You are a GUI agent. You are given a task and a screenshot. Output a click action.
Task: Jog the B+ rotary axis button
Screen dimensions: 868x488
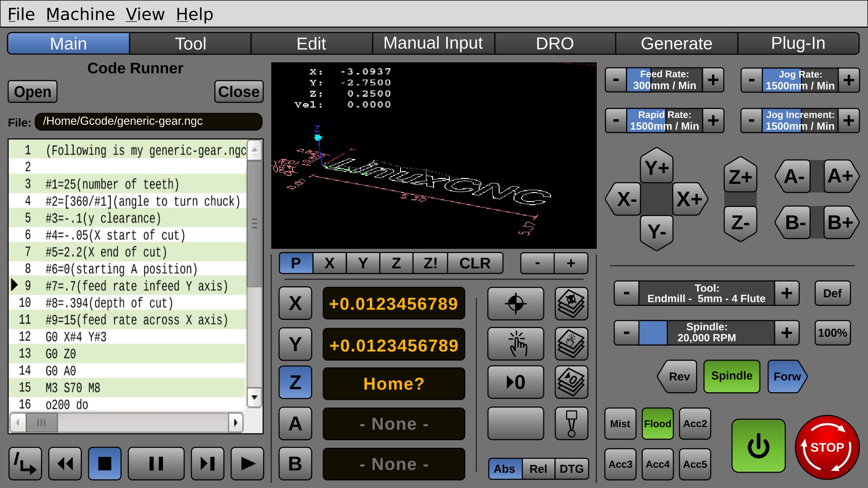pyautogui.click(x=841, y=223)
